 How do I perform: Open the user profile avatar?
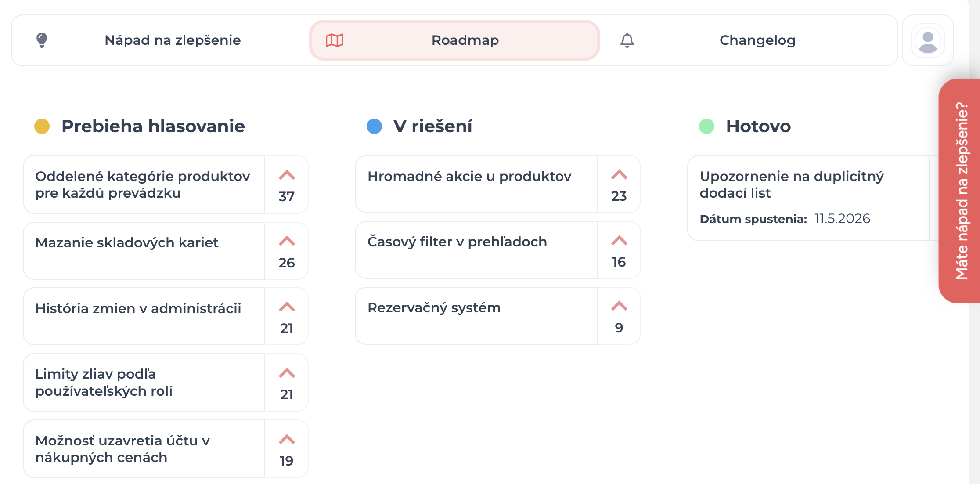point(928,40)
